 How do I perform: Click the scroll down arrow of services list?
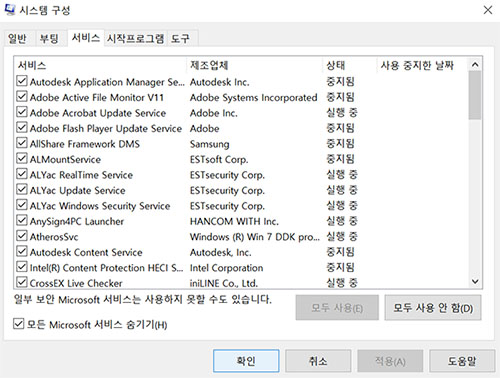click(475, 281)
